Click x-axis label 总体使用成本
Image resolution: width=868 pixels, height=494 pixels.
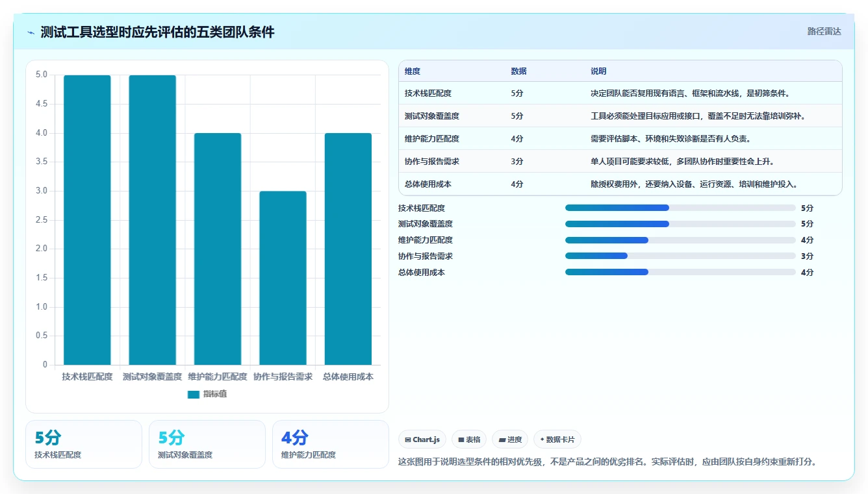(x=348, y=377)
